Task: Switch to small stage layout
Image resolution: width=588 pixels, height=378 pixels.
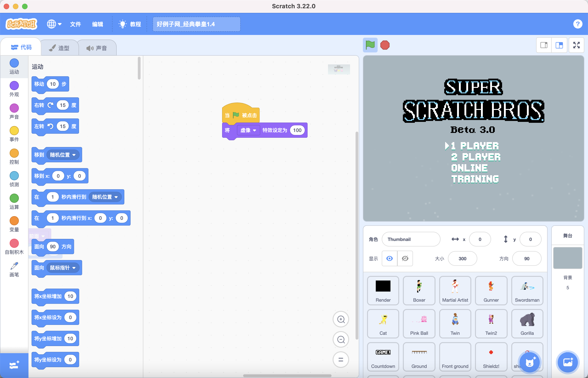Action: (544, 45)
